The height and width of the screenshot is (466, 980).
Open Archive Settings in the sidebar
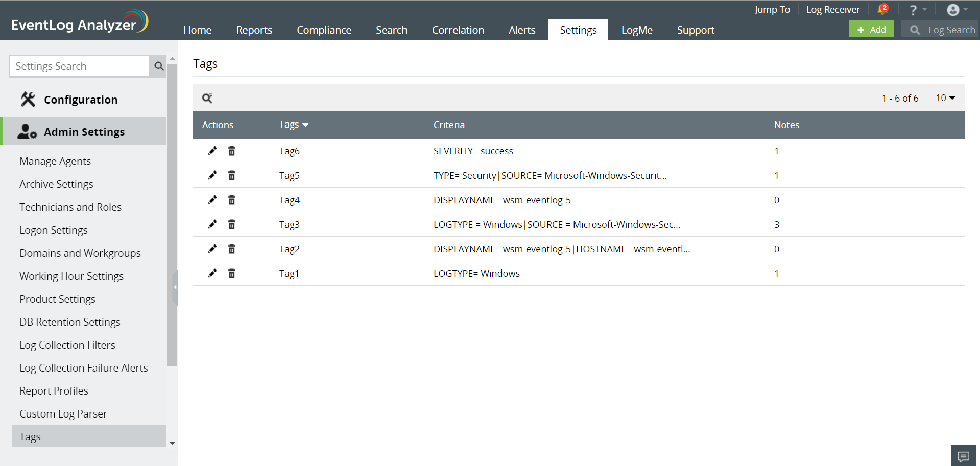[56, 184]
